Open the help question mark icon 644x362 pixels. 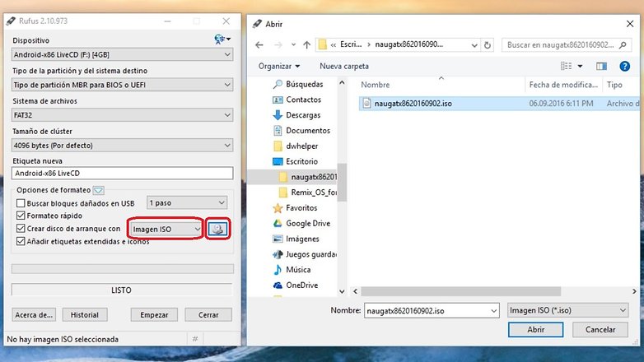[x=625, y=66]
